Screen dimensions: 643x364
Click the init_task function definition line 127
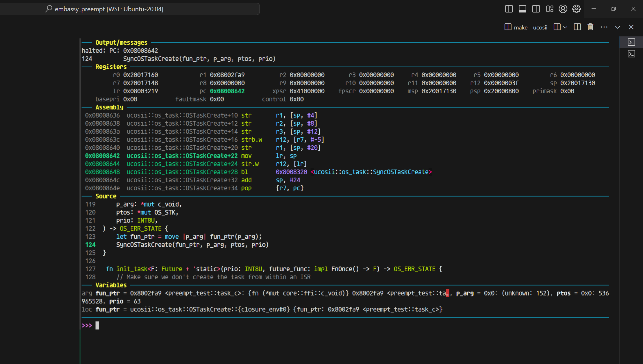pos(264,269)
